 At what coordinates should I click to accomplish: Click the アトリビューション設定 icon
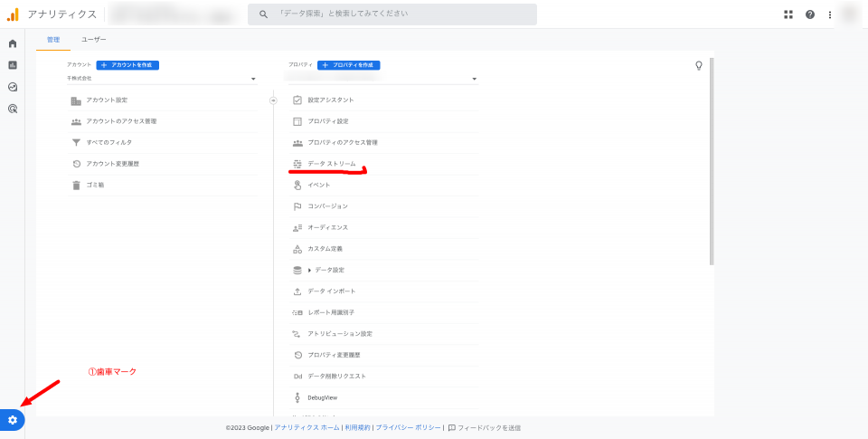tap(297, 334)
